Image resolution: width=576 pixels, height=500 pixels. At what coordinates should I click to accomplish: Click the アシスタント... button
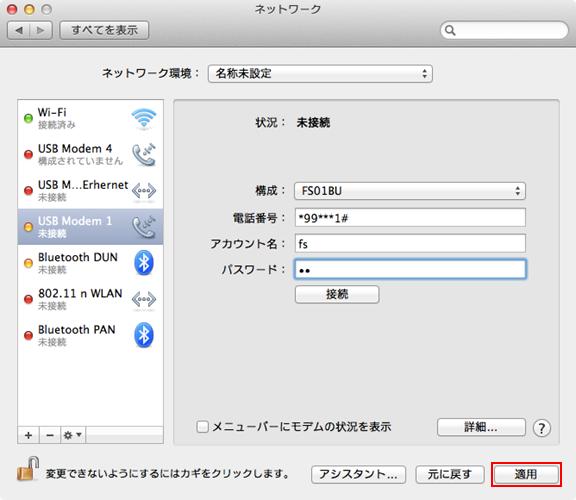pyautogui.click(x=358, y=474)
